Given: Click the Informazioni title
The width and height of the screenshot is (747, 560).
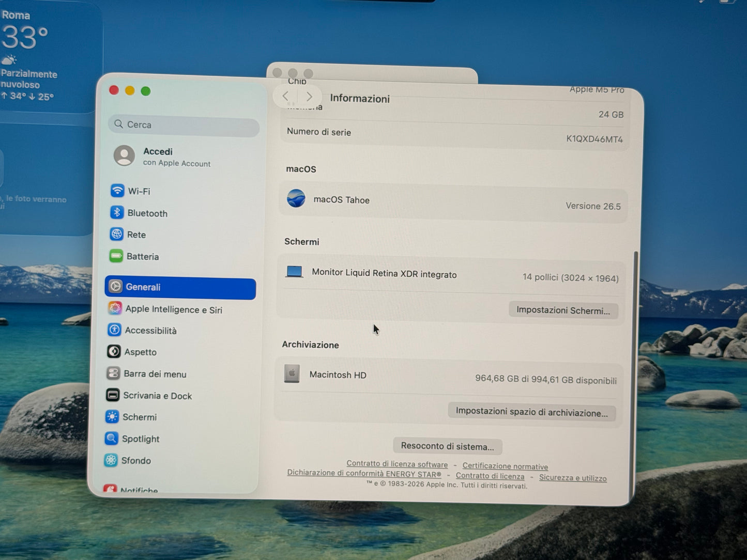Looking at the screenshot, I should click(360, 98).
